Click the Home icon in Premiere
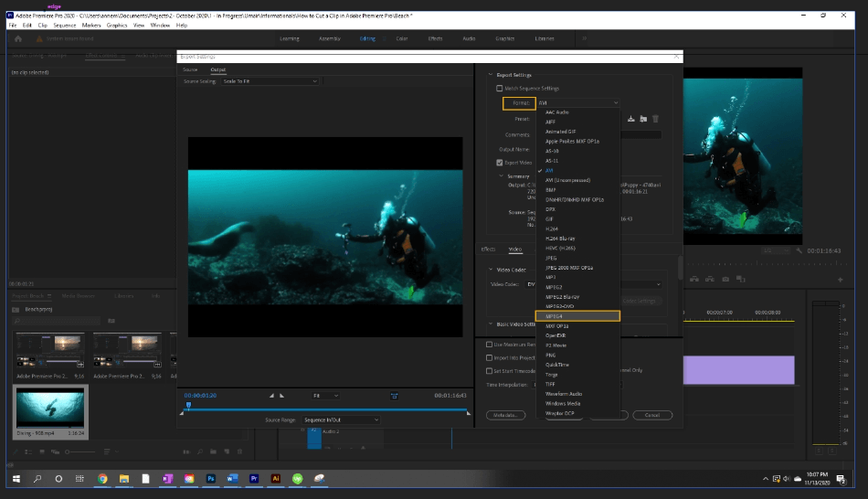Viewport: 868px width, 499px height. click(18, 38)
